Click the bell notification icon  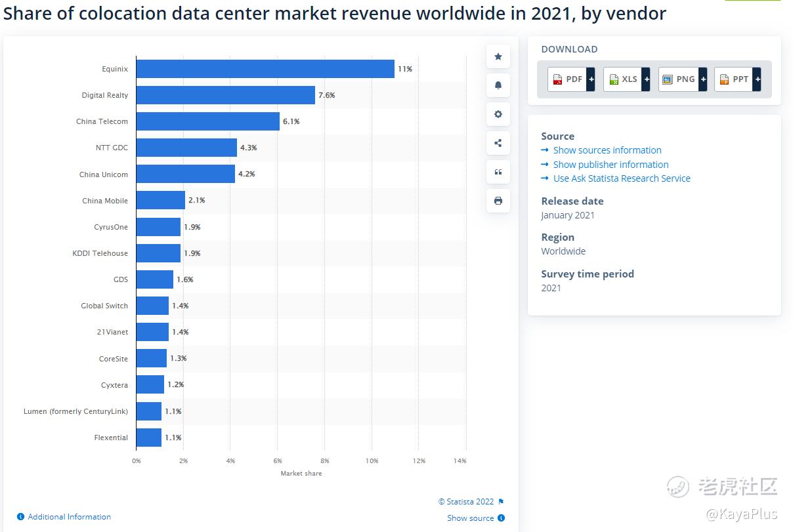[x=498, y=85]
